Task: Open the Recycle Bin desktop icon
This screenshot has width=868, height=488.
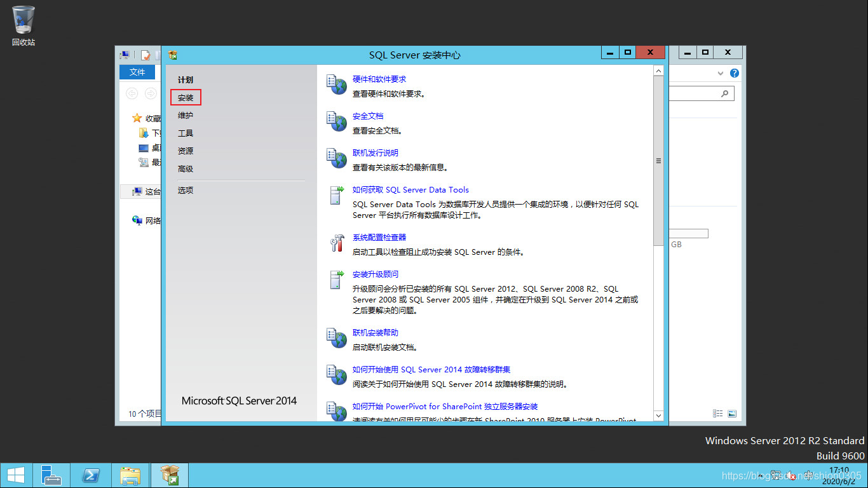Action: pos(24,25)
